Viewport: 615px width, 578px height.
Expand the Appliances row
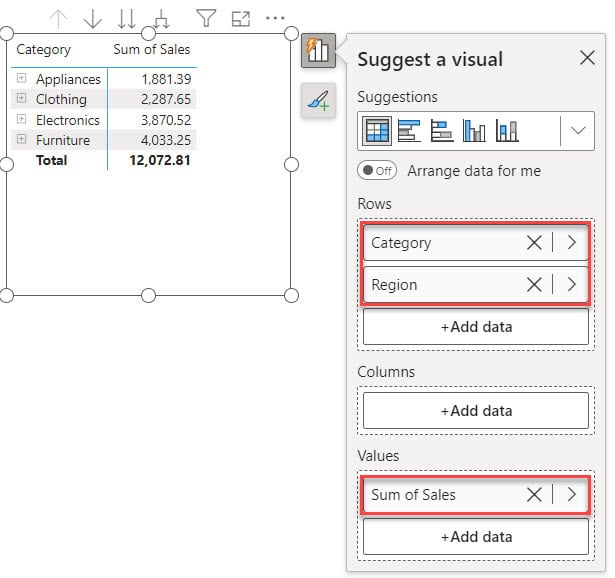click(x=22, y=78)
